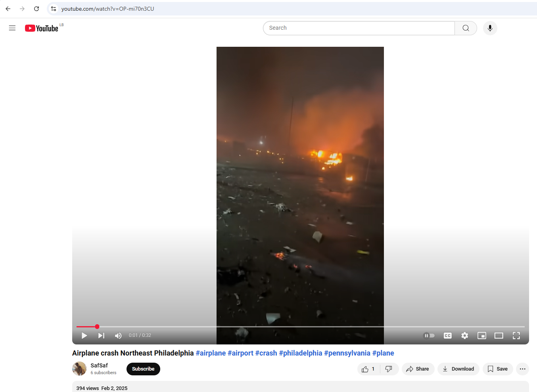
Task: Open the #philadelphia hashtag link
Action: 300,353
